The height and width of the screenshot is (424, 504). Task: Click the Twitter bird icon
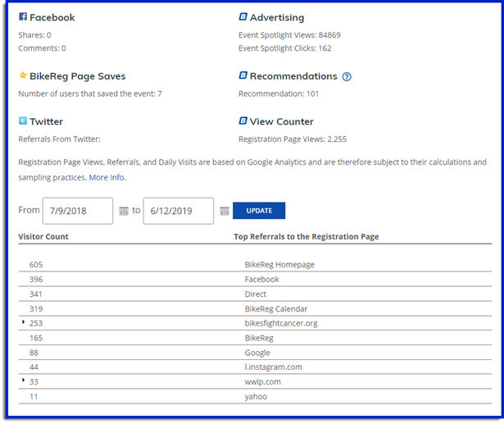(x=23, y=121)
